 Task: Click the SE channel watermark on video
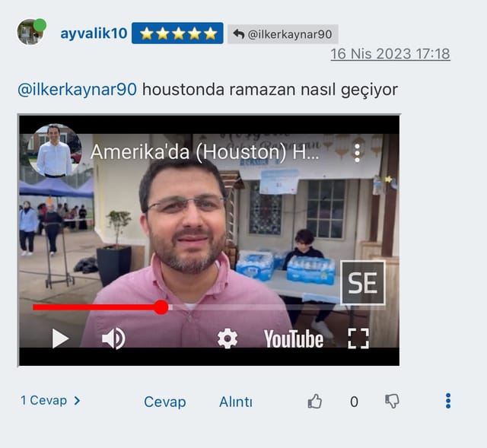363,282
